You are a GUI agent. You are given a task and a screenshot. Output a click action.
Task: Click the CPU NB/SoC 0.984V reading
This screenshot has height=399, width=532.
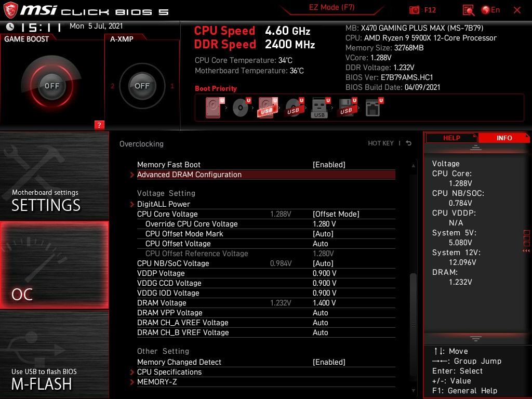click(281, 263)
